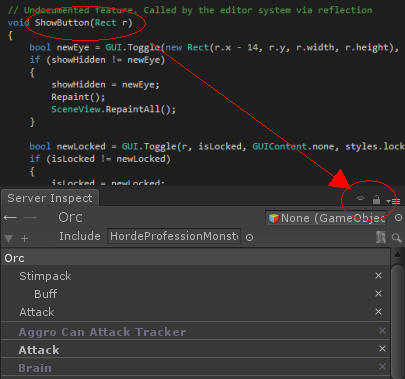
Task: Open object picker beside None (GameObject) field
Action: click(x=398, y=218)
